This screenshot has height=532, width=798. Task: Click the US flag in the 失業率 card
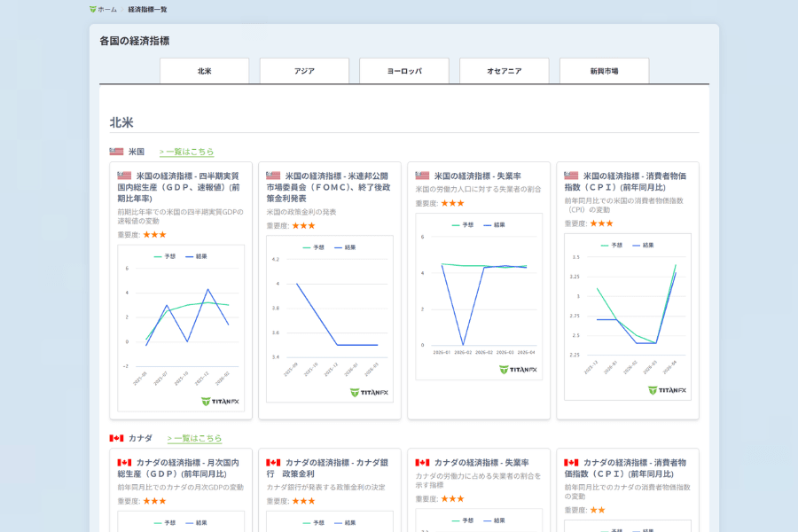(x=422, y=176)
